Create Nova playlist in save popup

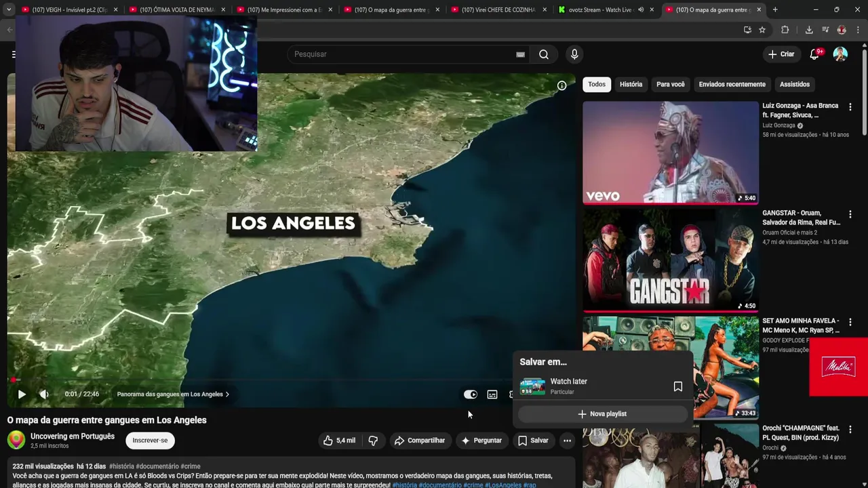(x=602, y=413)
